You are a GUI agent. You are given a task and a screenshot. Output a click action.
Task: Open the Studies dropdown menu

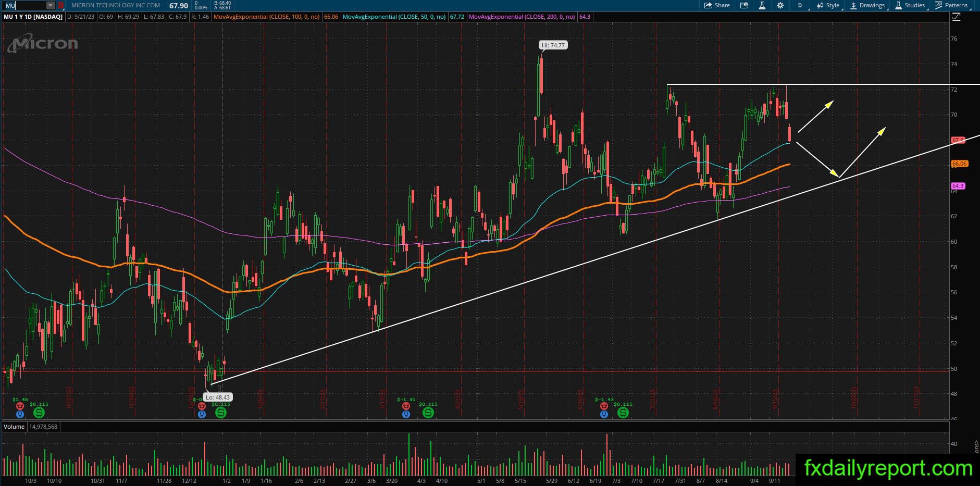[910, 5]
